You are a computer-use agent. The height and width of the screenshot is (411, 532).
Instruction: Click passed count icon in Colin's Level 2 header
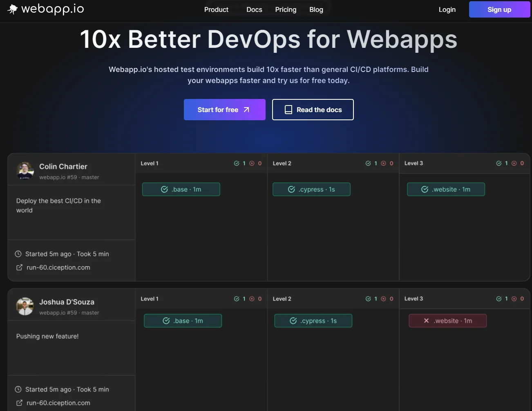click(x=368, y=163)
